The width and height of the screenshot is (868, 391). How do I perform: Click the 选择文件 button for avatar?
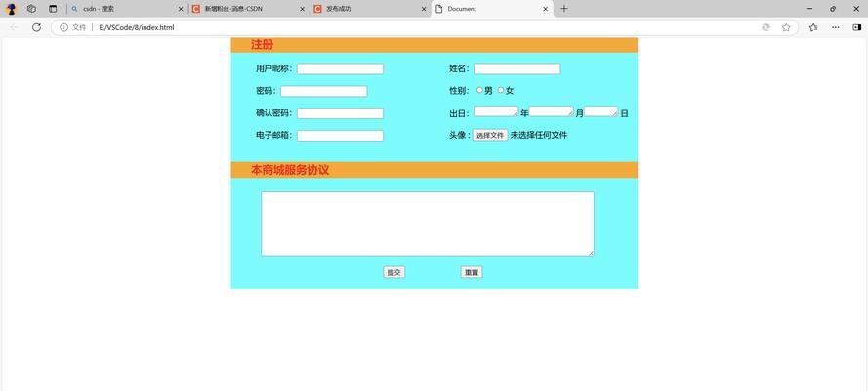click(x=490, y=135)
